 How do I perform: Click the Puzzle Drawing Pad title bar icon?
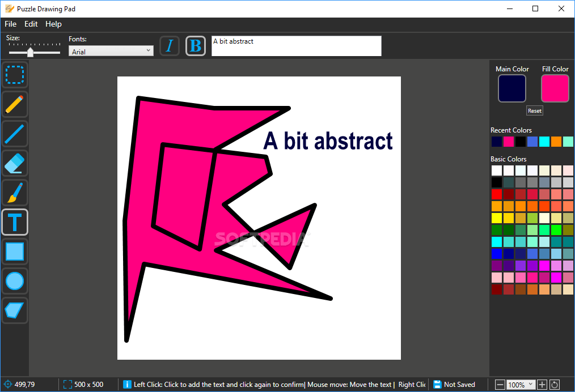10,8
